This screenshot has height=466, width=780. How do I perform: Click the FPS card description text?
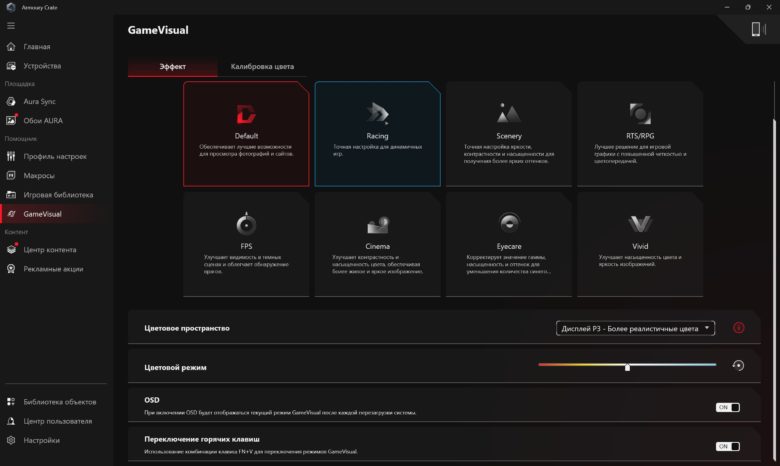click(x=246, y=264)
